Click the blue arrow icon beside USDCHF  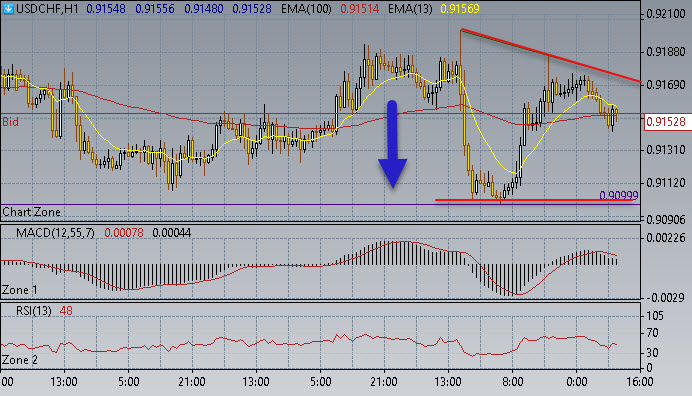[8, 8]
